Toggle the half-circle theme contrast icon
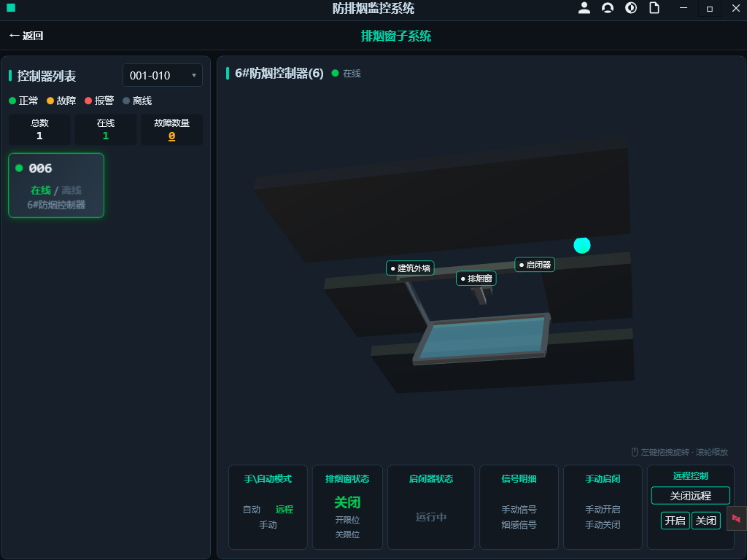747x560 pixels. pos(631,8)
